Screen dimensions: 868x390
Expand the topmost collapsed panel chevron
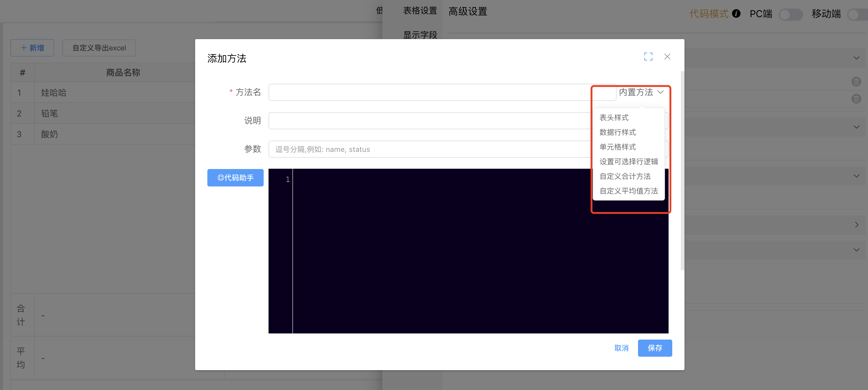pyautogui.click(x=856, y=58)
